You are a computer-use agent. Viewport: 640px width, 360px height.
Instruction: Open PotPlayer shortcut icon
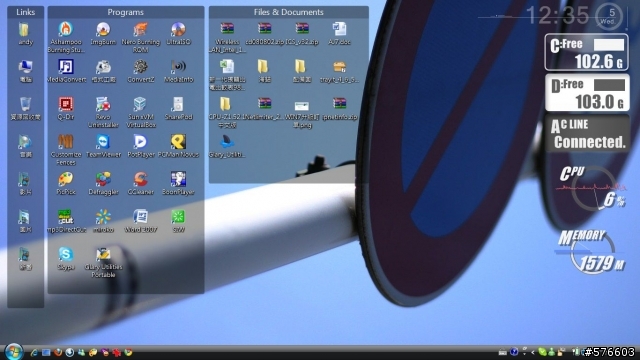click(x=140, y=146)
